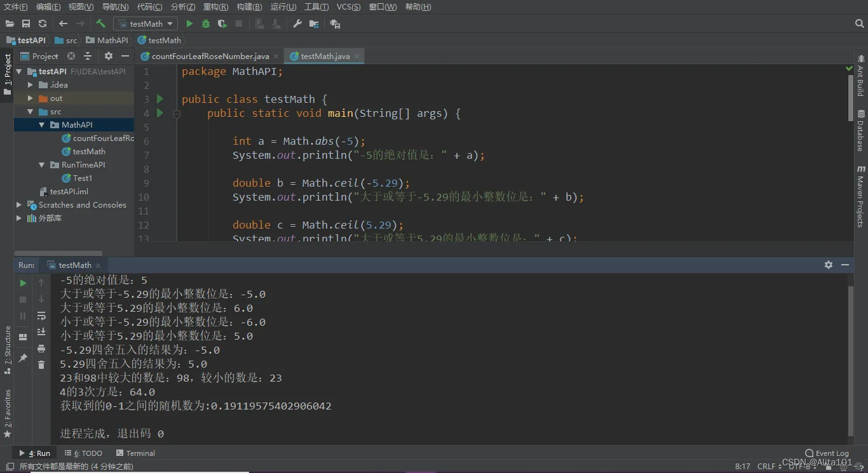Close the testMath run tab

pyautogui.click(x=98, y=265)
